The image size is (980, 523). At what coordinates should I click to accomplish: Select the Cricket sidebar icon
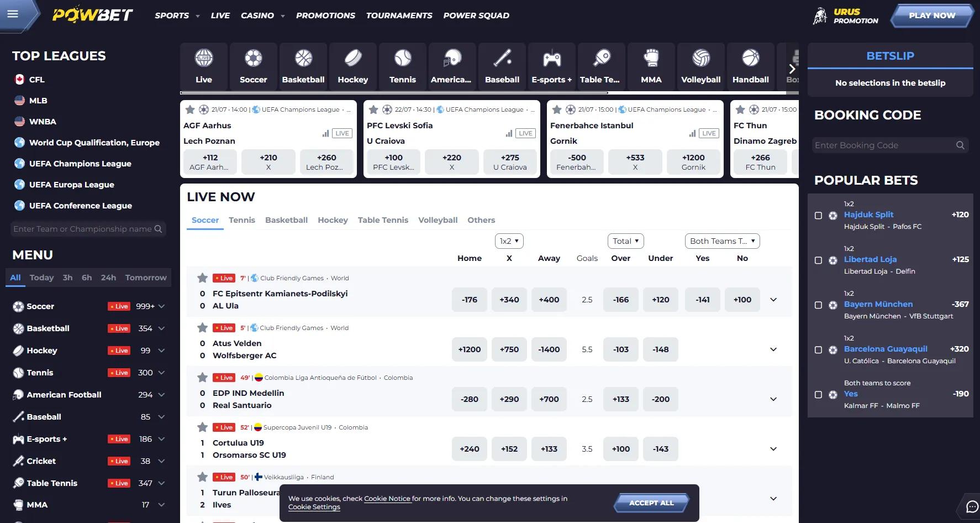coord(18,461)
